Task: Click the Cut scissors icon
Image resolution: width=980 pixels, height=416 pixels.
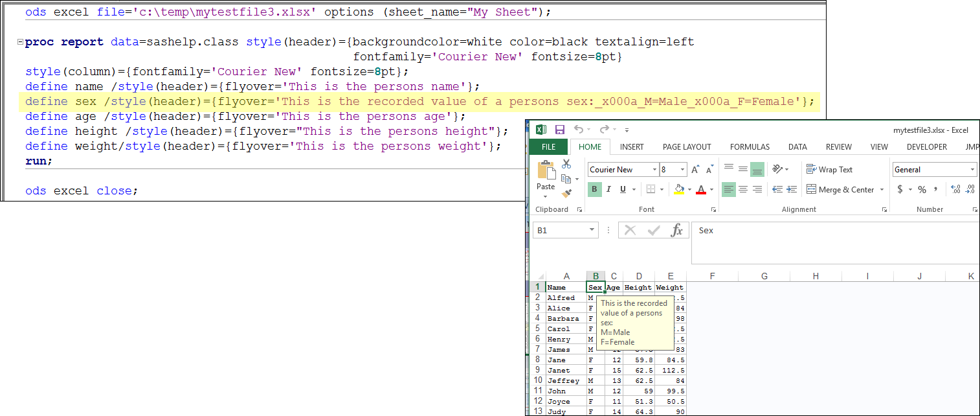Action: coord(566,165)
